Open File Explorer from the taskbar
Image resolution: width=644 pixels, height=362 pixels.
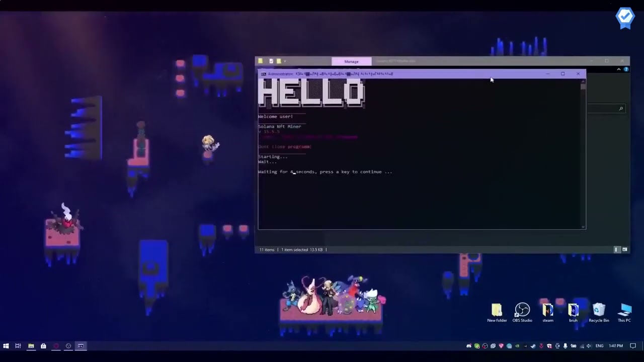coord(31,346)
